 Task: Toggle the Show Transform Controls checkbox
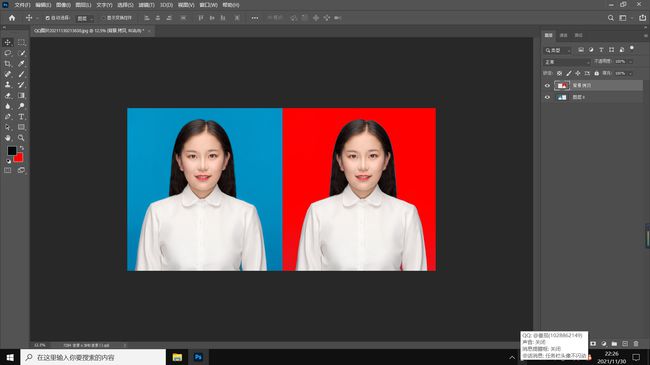[x=104, y=18]
